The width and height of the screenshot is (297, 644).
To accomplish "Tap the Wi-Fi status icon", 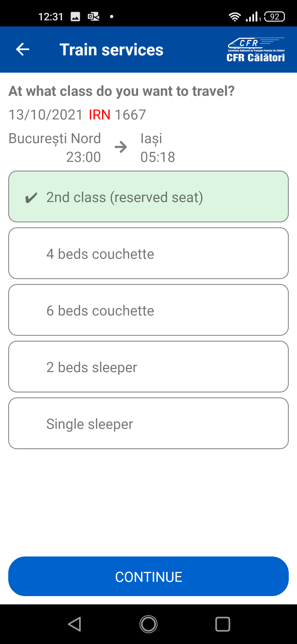I will point(235,17).
